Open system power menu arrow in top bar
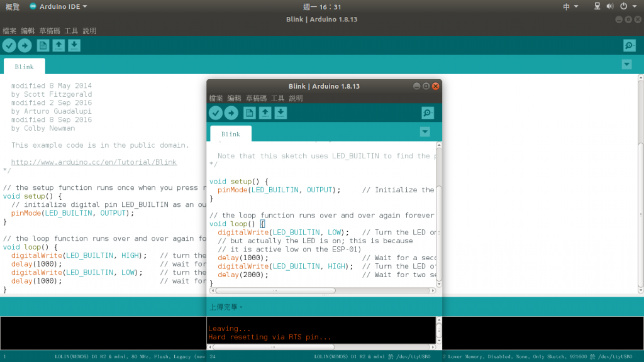 (x=635, y=6)
